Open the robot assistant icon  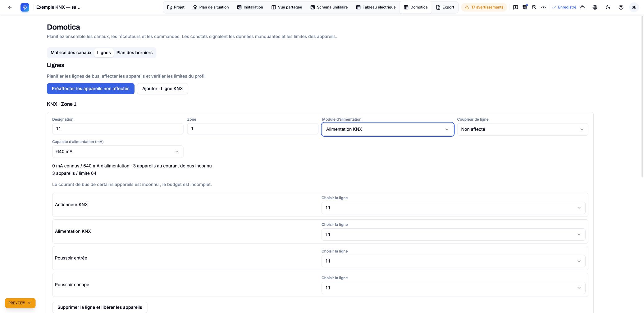(582, 7)
